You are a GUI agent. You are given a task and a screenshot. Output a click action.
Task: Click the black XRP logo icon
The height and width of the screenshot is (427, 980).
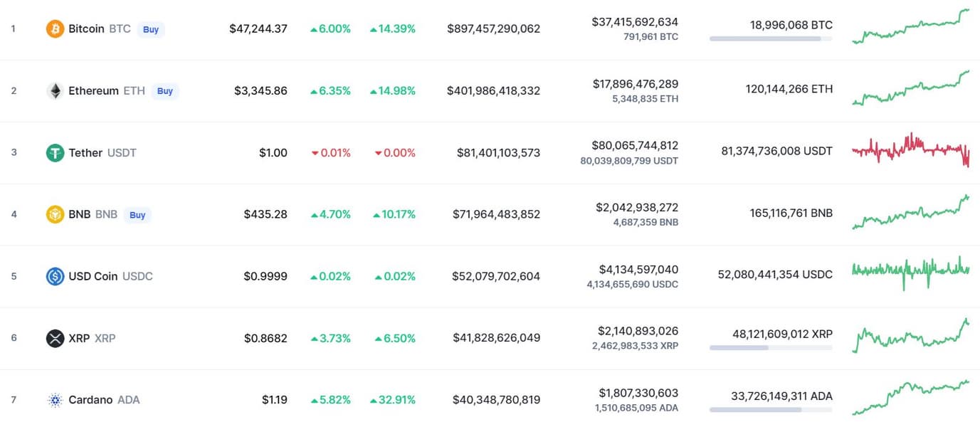[55, 338]
